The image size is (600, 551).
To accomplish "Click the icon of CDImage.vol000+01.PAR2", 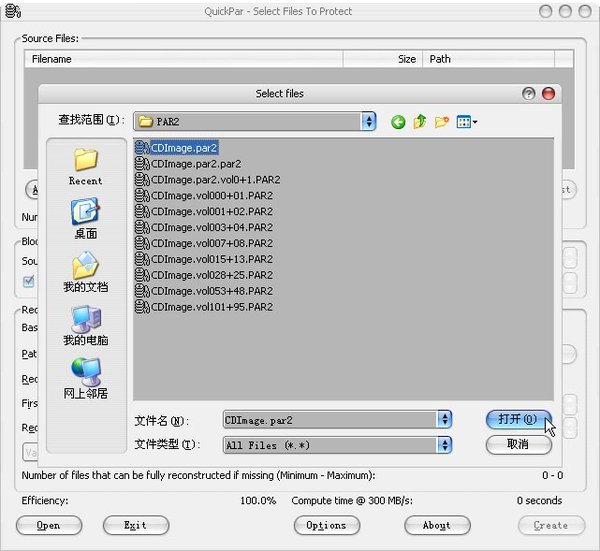I will (142, 196).
